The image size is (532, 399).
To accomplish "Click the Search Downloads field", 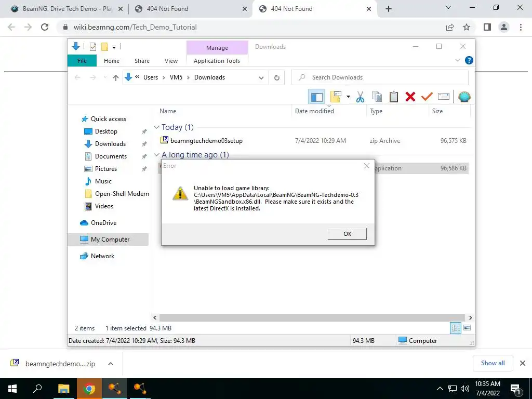I will pyautogui.click(x=380, y=77).
